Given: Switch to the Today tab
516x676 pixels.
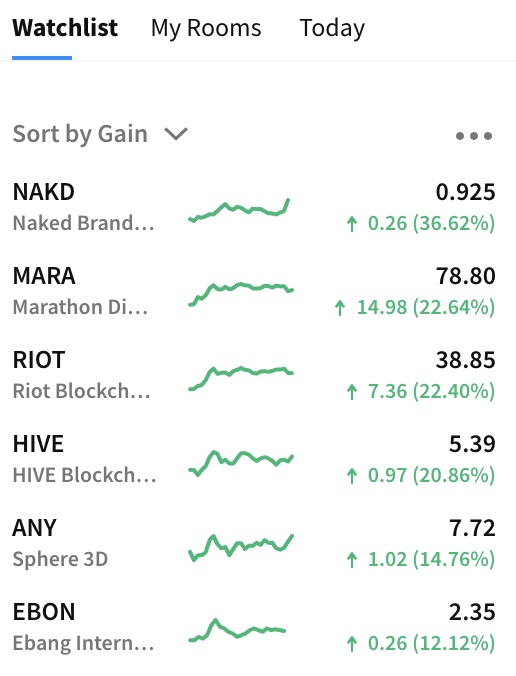Looking at the screenshot, I should point(332,28).
